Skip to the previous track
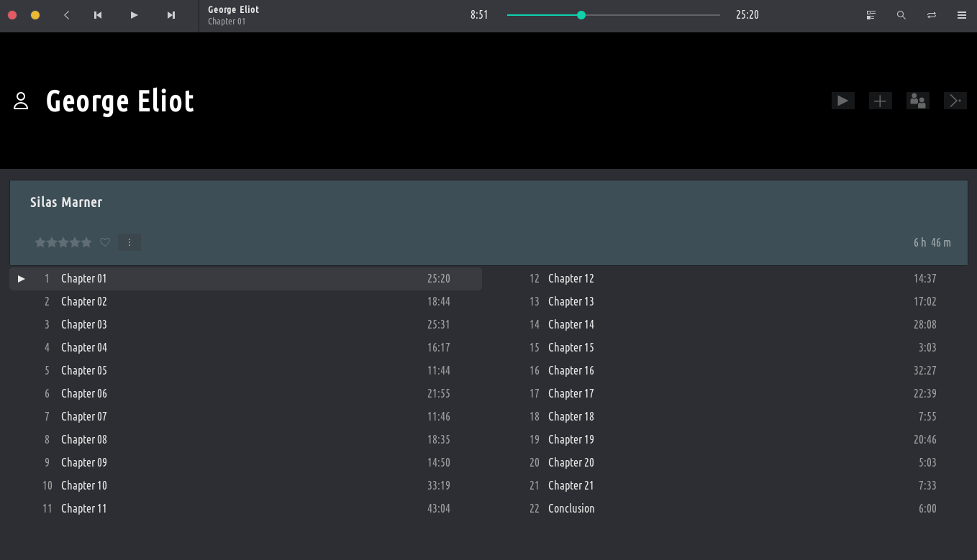The width and height of the screenshot is (977, 560). pos(98,15)
